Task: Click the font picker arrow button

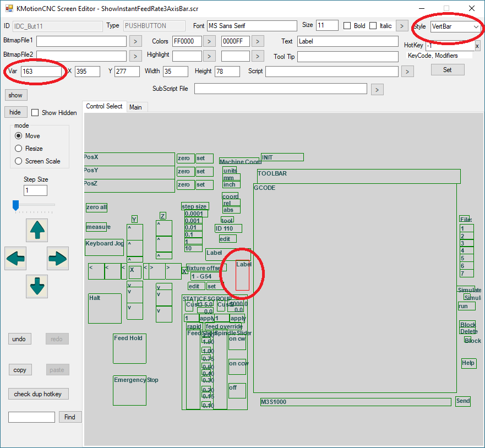Action: pyautogui.click(x=402, y=26)
